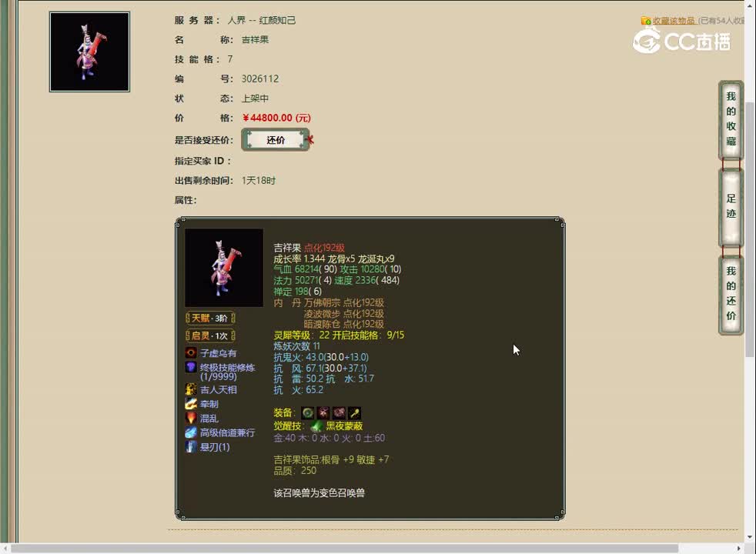
Task: Click 万佛朝宗 点化192级 inner pill
Action: point(344,302)
